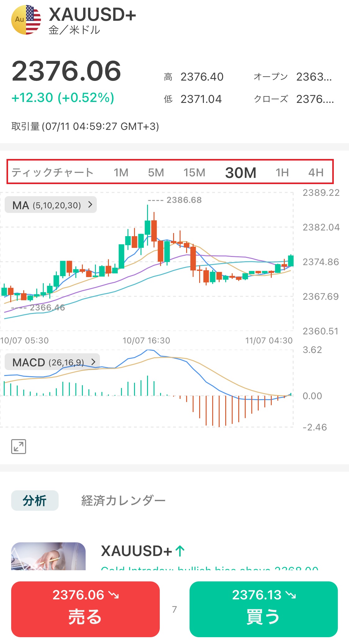Switch chart to 15M interval
The image size is (349, 644).
194,172
